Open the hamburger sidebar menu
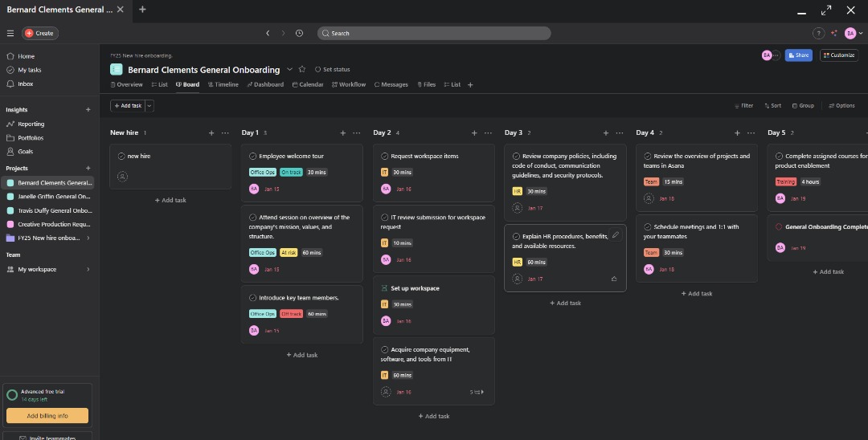Screen dimensions: 868x440 tap(10, 33)
